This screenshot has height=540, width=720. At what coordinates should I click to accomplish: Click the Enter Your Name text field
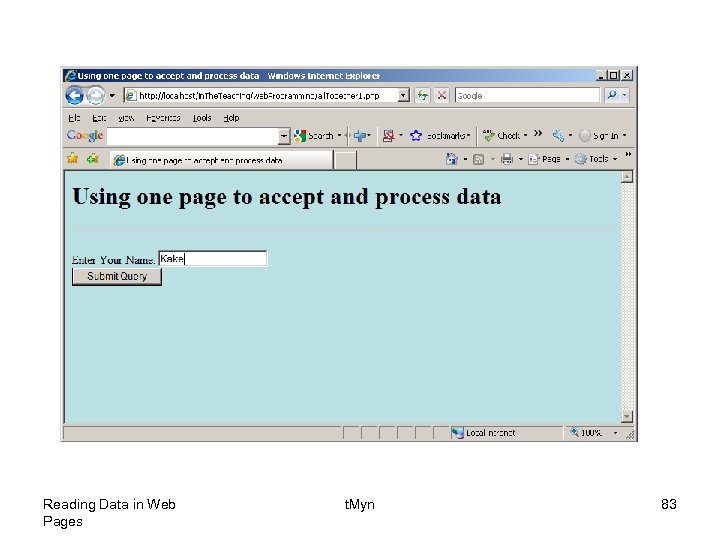213,259
